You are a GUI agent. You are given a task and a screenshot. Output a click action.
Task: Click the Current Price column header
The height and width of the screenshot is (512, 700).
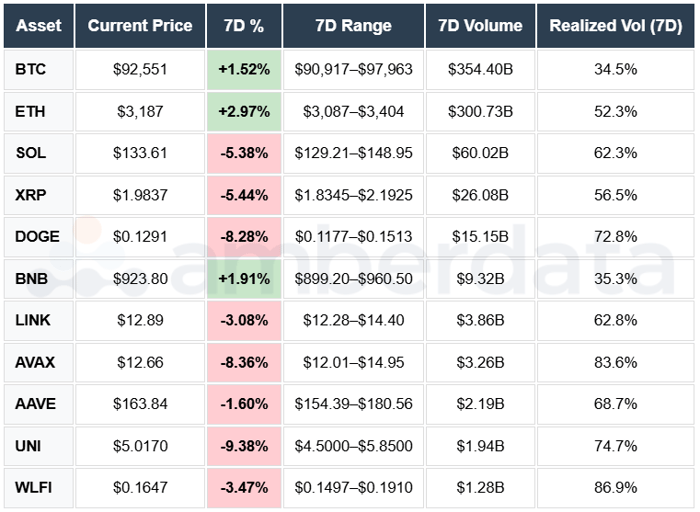[x=139, y=26]
